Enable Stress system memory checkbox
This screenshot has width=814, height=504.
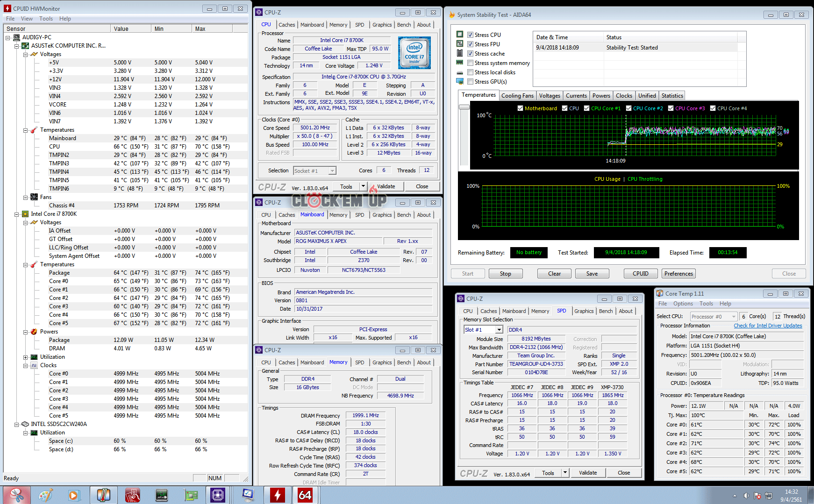471,63
